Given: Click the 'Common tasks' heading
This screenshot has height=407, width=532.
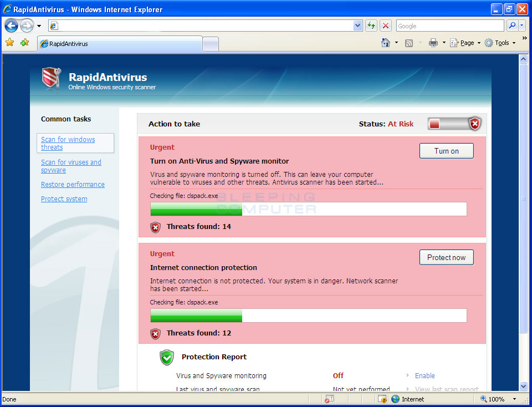Looking at the screenshot, I should [66, 119].
